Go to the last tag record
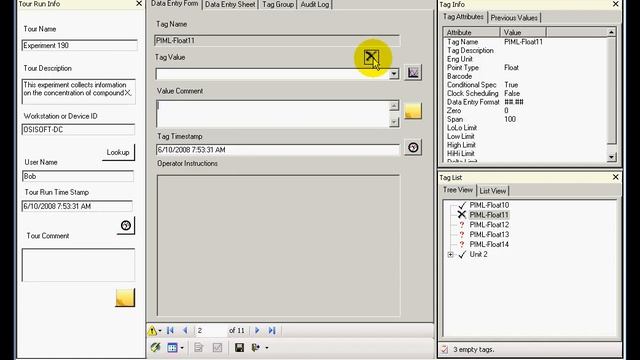The height and width of the screenshot is (360, 640). tap(272, 331)
